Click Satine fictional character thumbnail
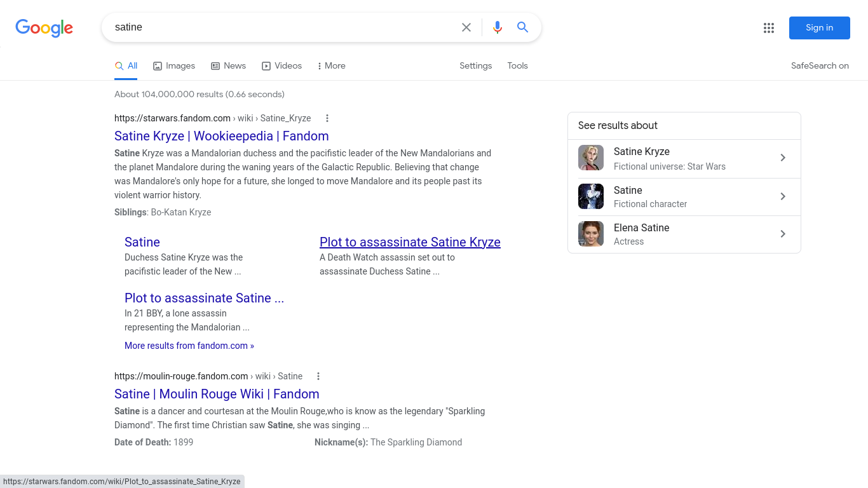Viewport: 868px width, 488px height. tap(591, 196)
